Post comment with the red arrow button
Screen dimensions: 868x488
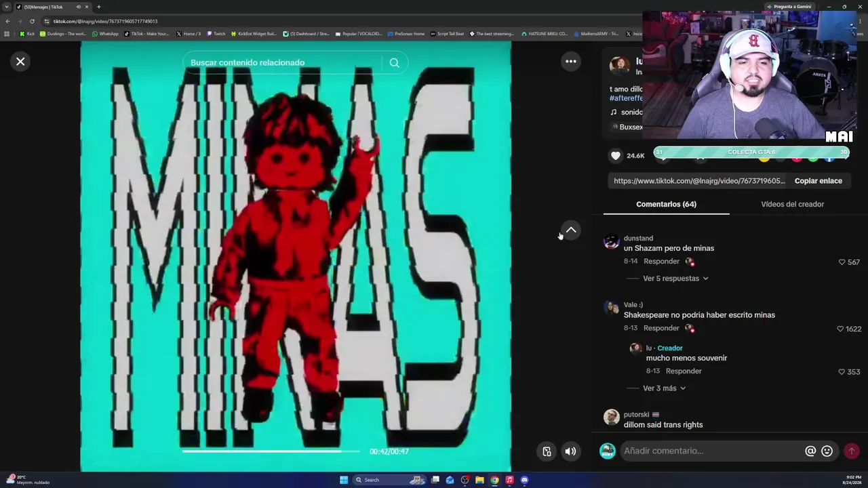851,451
